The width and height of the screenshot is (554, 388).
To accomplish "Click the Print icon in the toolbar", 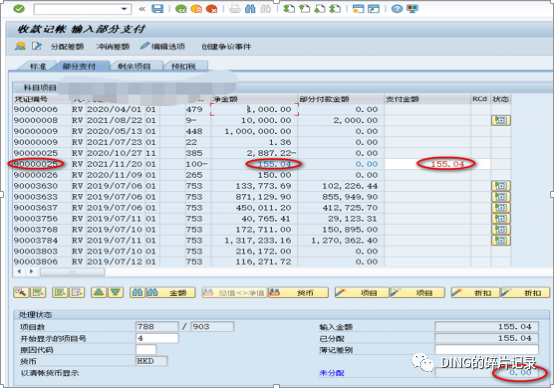I will click(235, 9).
